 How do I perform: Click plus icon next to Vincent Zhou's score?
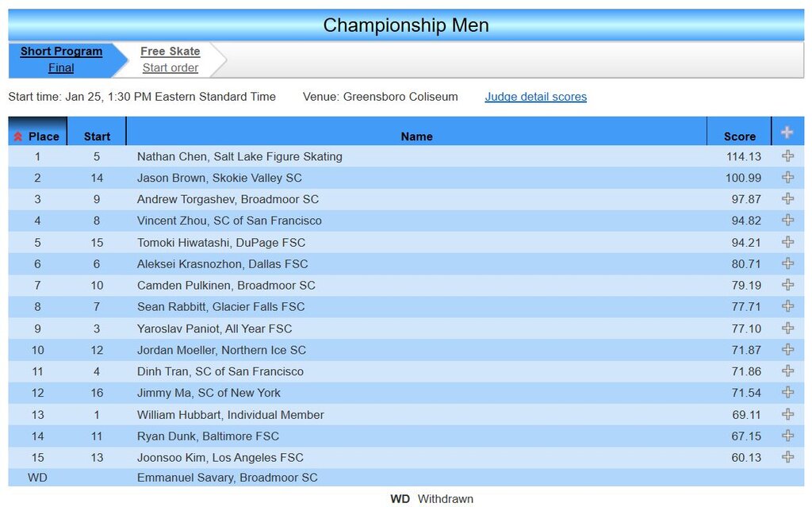[787, 221]
